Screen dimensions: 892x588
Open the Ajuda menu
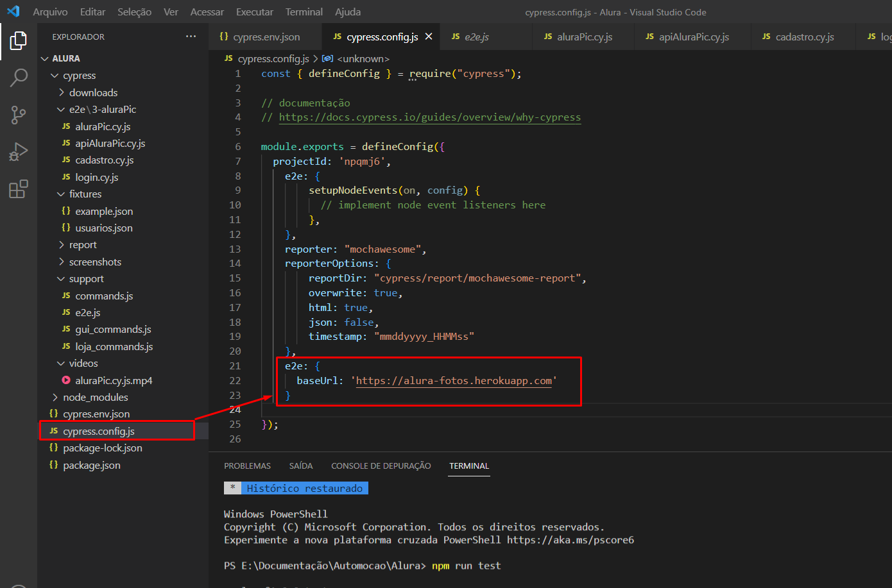tap(348, 12)
